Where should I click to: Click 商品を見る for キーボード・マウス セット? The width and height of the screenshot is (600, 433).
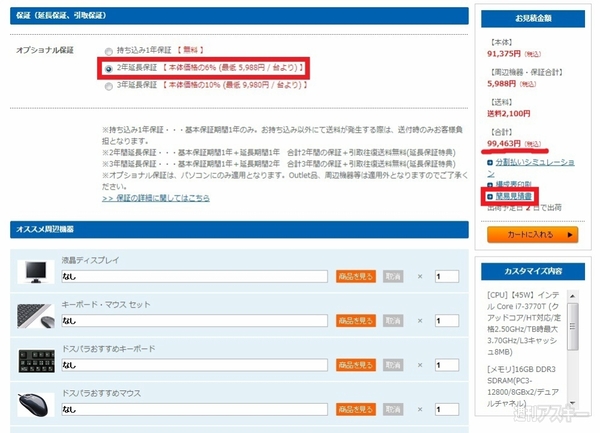(356, 321)
